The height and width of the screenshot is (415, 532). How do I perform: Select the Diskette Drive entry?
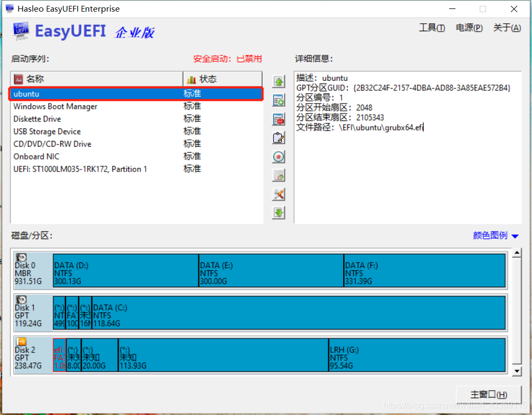pos(136,119)
